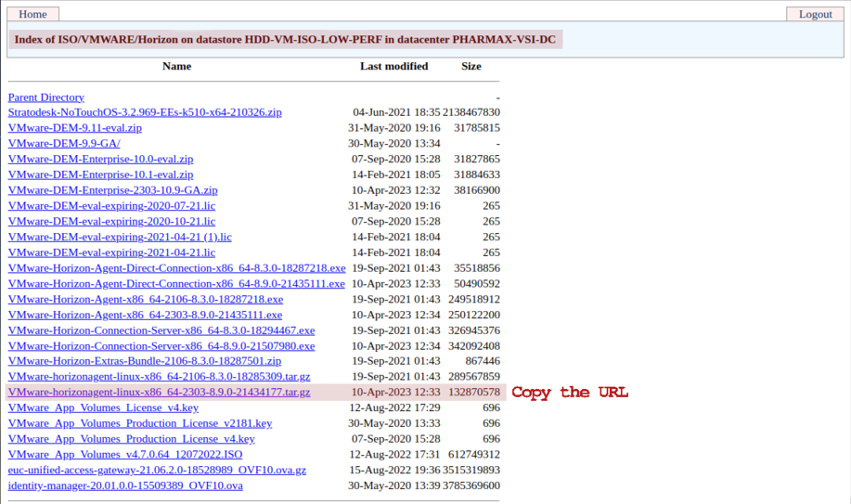851x504 pixels.
Task: Open VMware-DEM-eval-expiring-2021-04-21.lic link
Action: 111,252
